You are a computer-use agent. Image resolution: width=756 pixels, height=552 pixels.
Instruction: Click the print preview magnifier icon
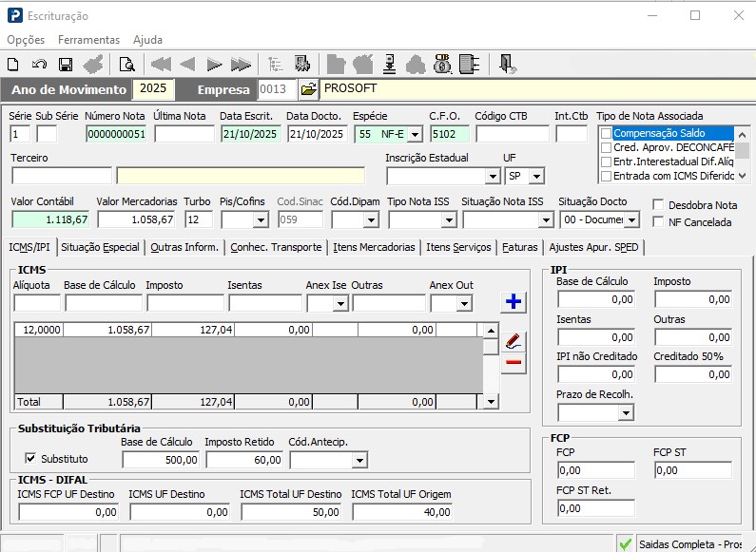(126, 65)
